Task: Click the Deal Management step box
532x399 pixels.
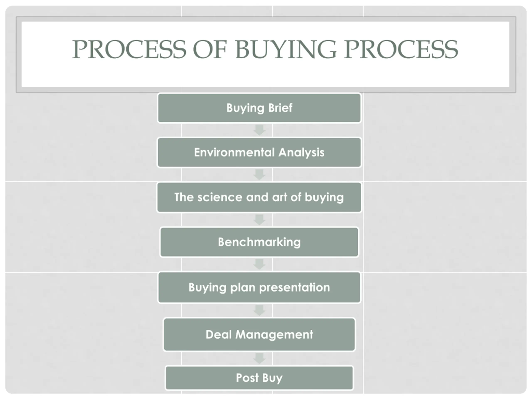Action: click(259, 335)
